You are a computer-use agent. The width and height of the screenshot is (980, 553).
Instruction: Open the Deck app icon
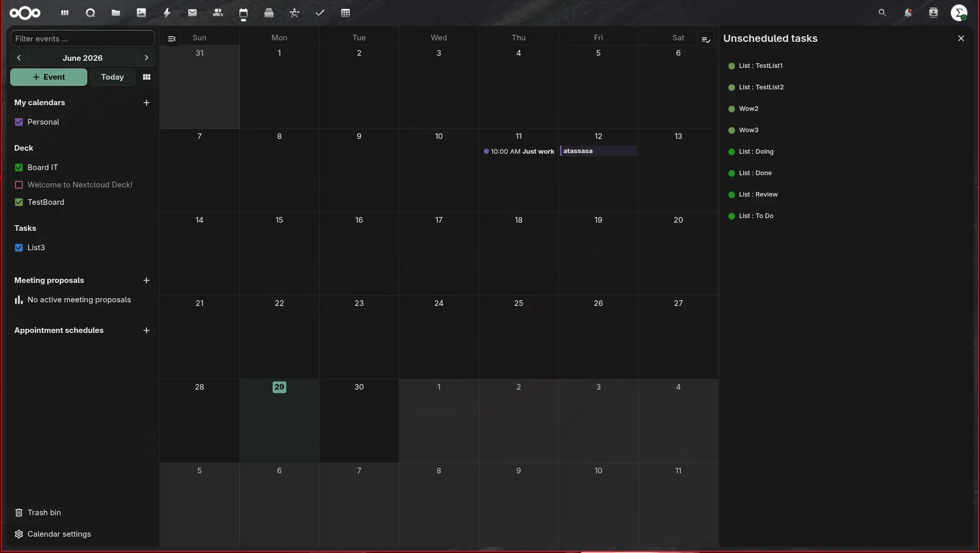point(269,13)
